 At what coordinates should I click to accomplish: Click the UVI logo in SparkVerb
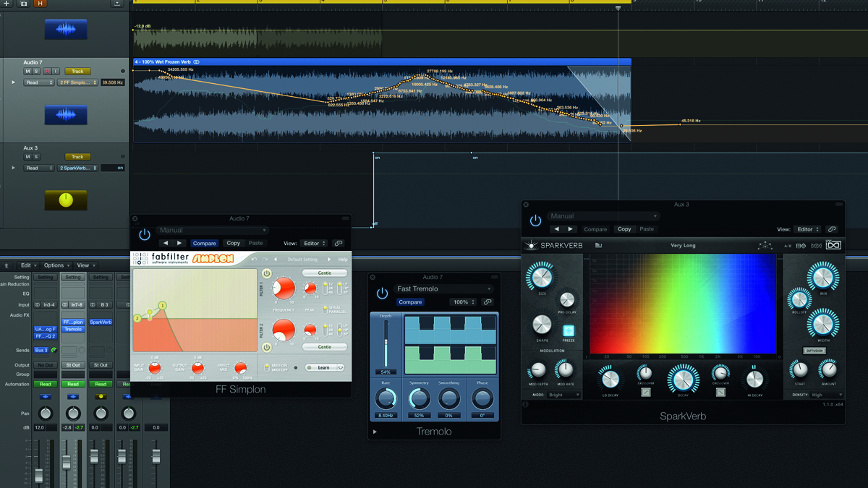click(x=833, y=246)
